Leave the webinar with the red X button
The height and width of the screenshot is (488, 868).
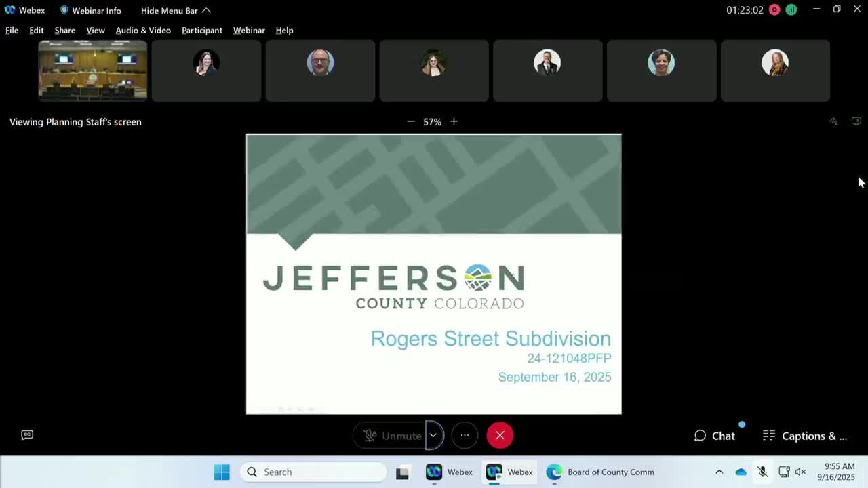coord(500,436)
